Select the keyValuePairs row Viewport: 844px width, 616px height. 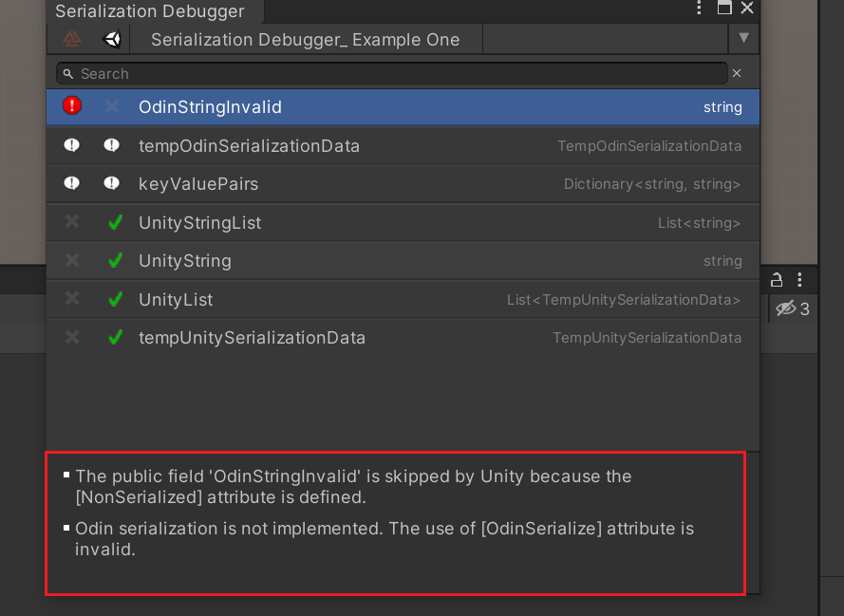click(x=403, y=184)
